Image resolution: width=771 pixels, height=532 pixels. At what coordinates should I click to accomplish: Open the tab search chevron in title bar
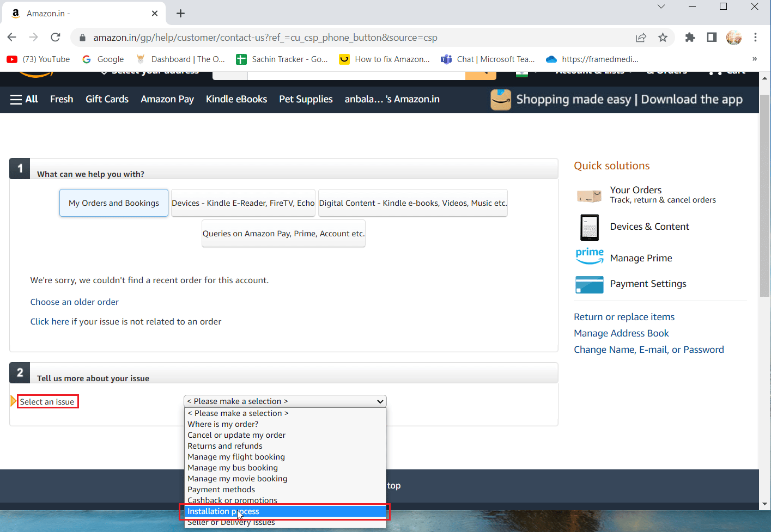coord(661,7)
